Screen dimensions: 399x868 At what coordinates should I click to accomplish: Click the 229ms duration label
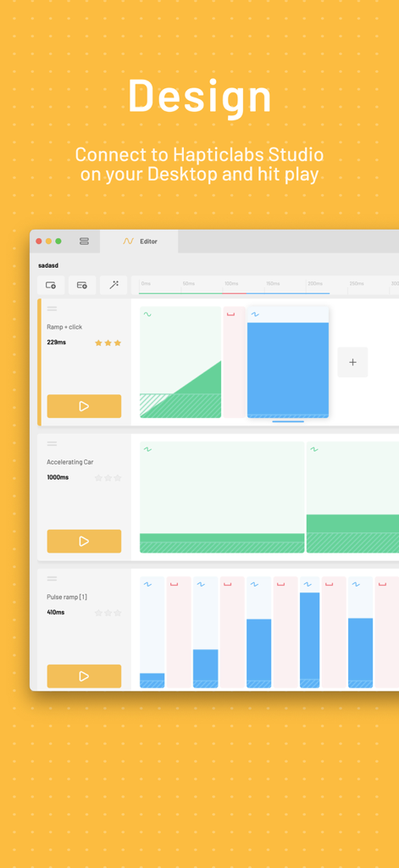pyautogui.click(x=57, y=342)
